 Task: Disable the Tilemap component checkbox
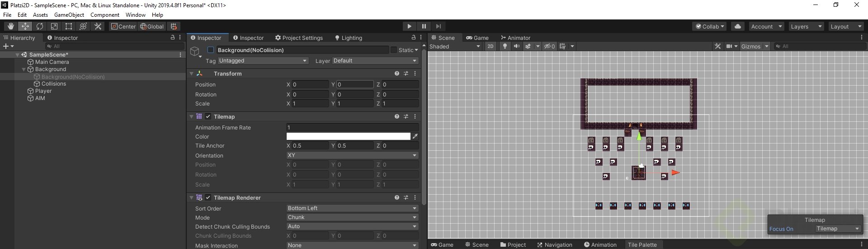[208, 116]
